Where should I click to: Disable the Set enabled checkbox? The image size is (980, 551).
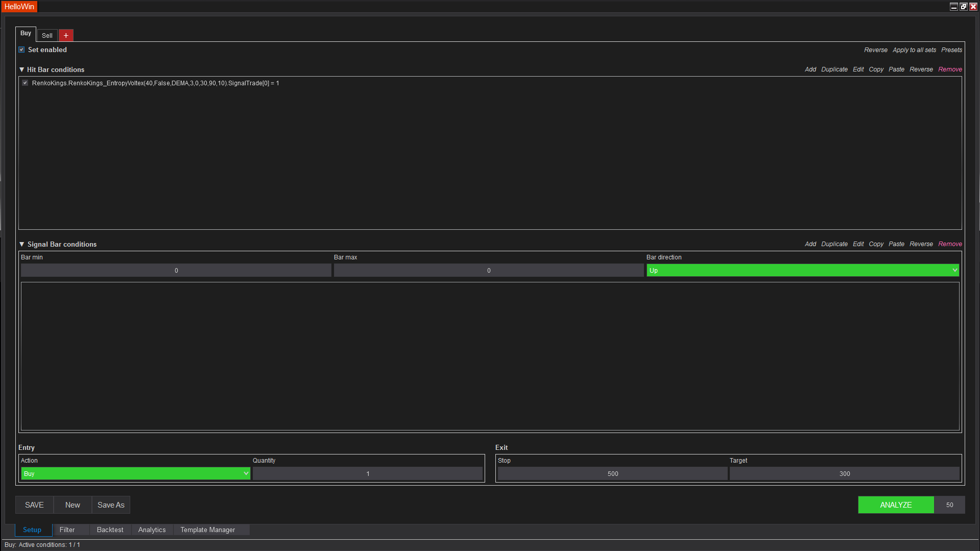coord(21,50)
